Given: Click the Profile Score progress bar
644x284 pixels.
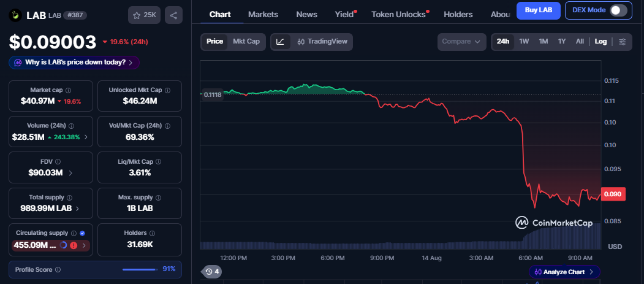Looking at the screenshot, I should coord(140,270).
